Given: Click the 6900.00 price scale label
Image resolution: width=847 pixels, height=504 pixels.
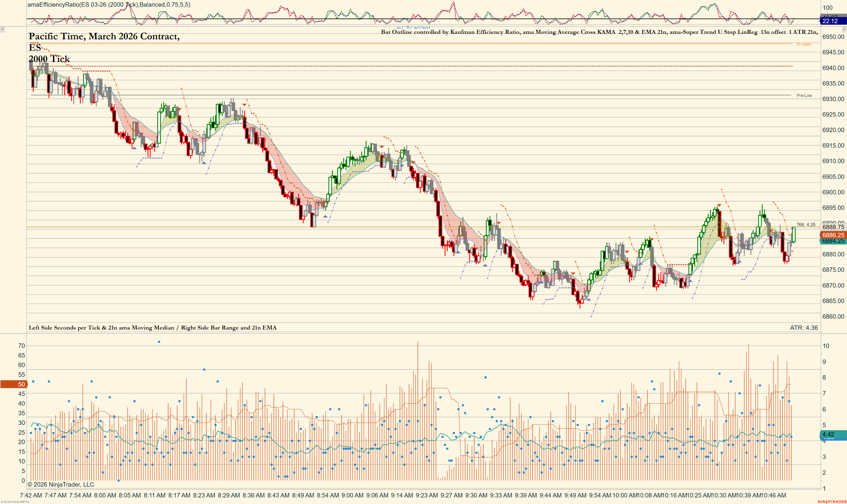Looking at the screenshot, I should pyautogui.click(x=833, y=192).
